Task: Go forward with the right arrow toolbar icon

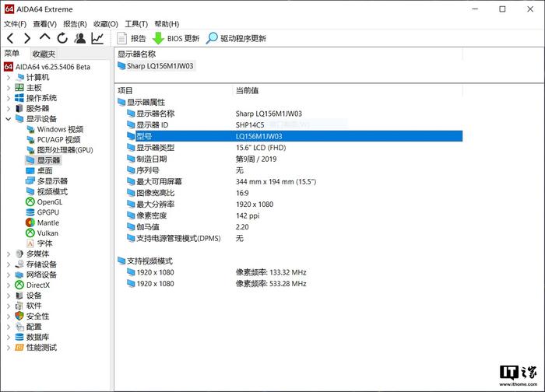Action: [27, 38]
